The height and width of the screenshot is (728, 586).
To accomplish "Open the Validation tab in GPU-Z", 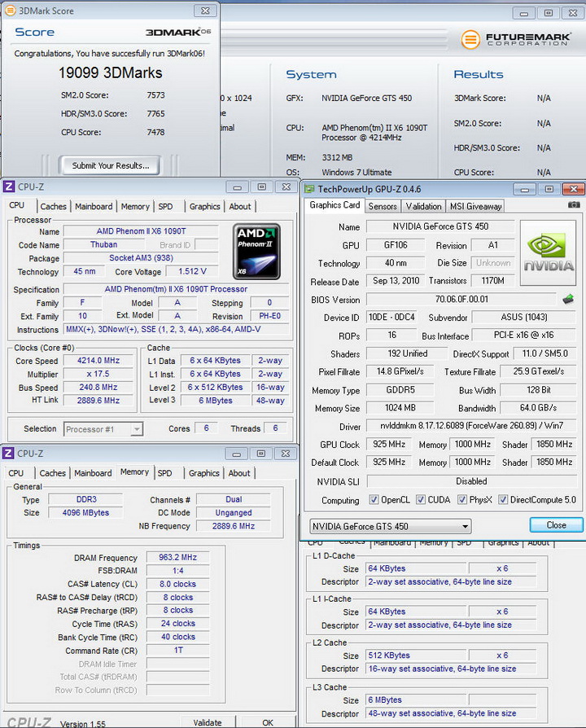I will click(x=423, y=206).
